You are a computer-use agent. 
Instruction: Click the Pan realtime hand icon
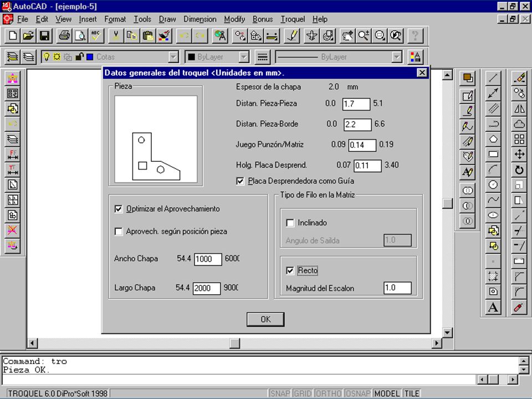pyautogui.click(x=347, y=35)
